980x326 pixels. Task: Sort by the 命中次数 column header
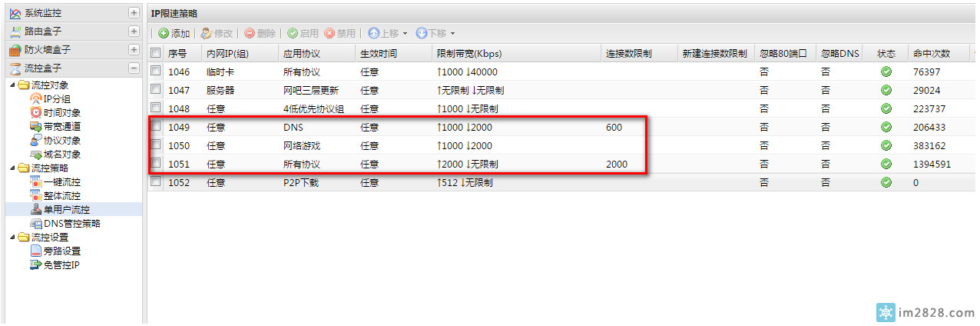click(x=931, y=53)
